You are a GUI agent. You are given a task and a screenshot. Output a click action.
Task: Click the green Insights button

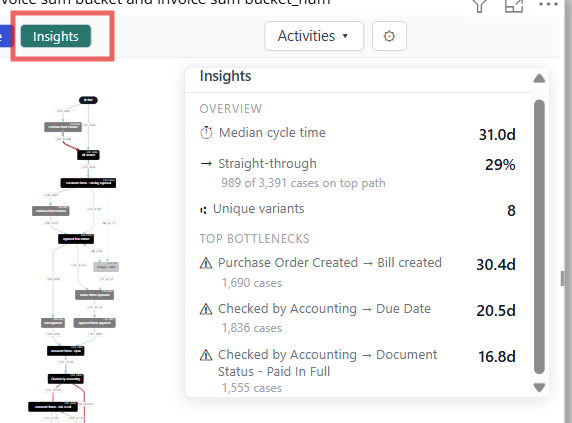(x=55, y=36)
